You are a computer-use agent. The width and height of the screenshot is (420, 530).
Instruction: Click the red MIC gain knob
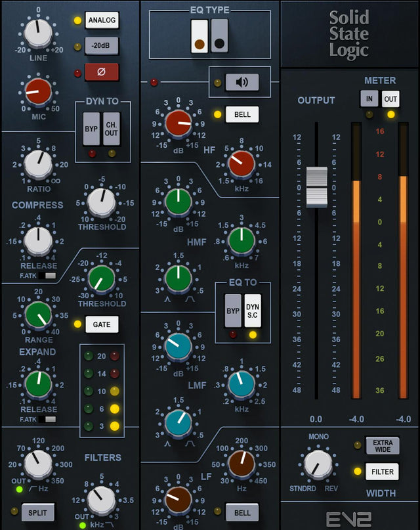pyautogui.click(x=38, y=93)
